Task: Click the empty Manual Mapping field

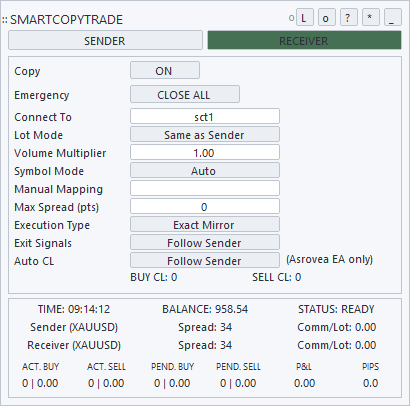Action: pyautogui.click(x=205, y=189)
